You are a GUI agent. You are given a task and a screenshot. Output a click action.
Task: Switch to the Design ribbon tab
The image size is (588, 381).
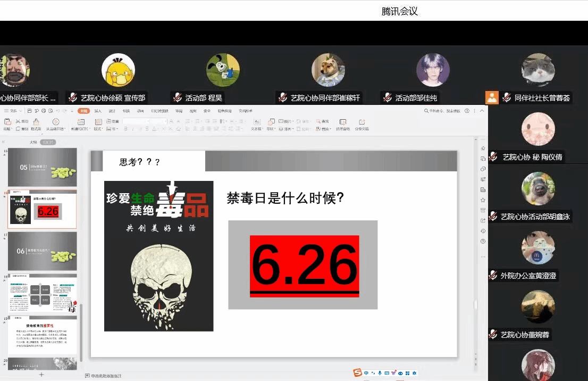(112, 111)
